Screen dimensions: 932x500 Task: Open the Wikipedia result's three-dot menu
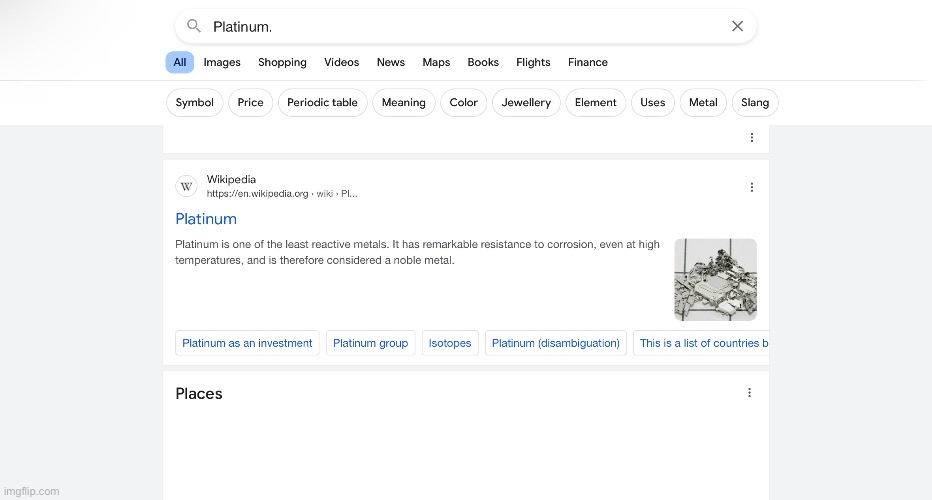(751, 187)
